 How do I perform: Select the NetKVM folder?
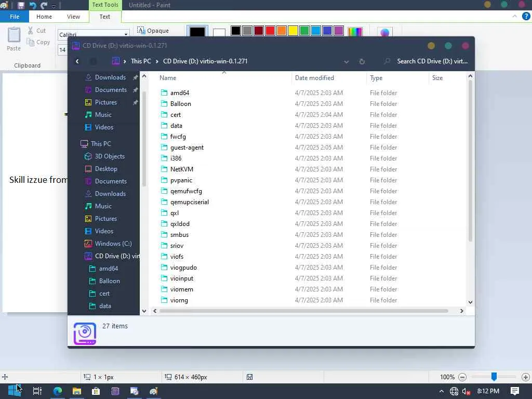(182, 169)
